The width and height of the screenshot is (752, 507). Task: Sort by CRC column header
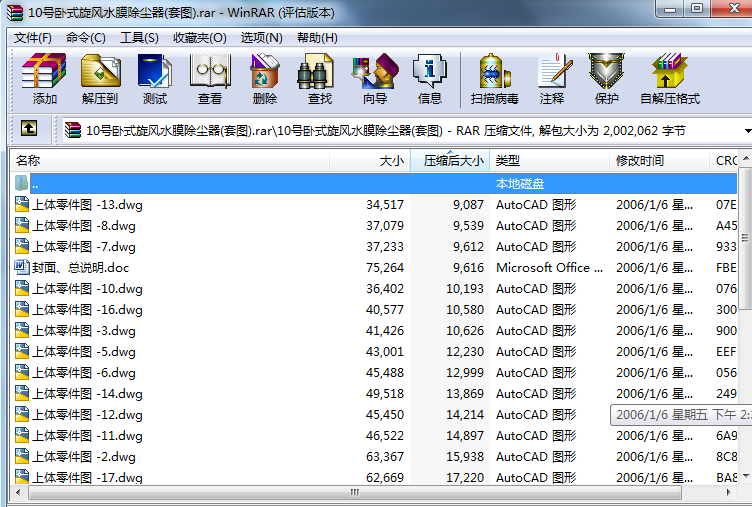coord(724,160)
